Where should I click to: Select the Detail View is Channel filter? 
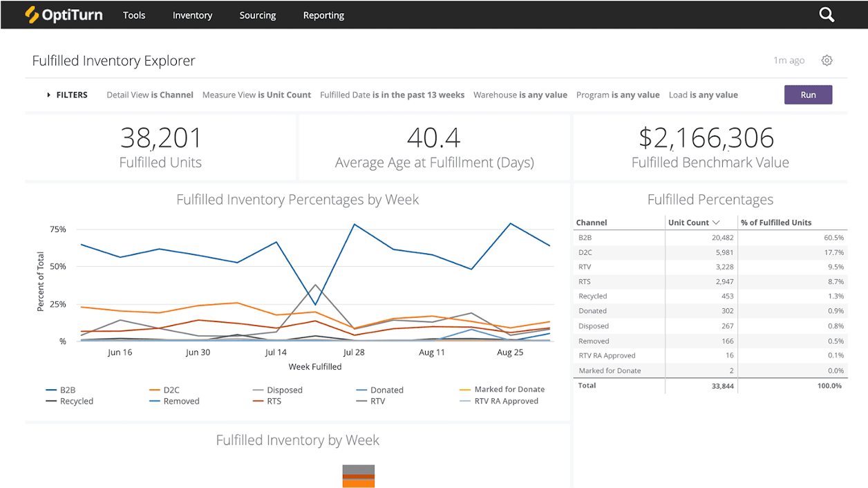150,95
